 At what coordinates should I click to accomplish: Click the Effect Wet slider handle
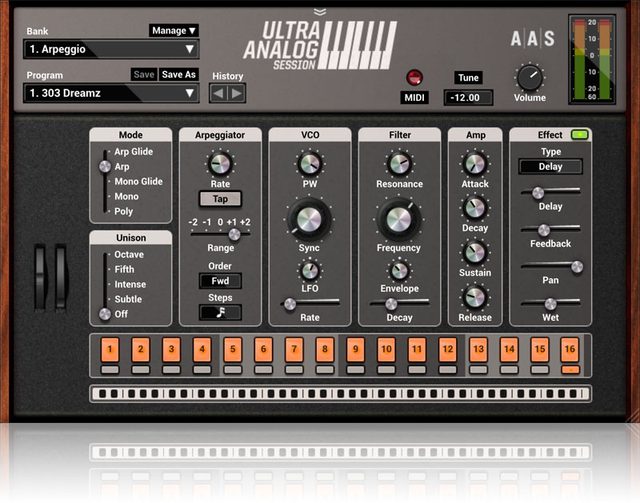(550, 304)
